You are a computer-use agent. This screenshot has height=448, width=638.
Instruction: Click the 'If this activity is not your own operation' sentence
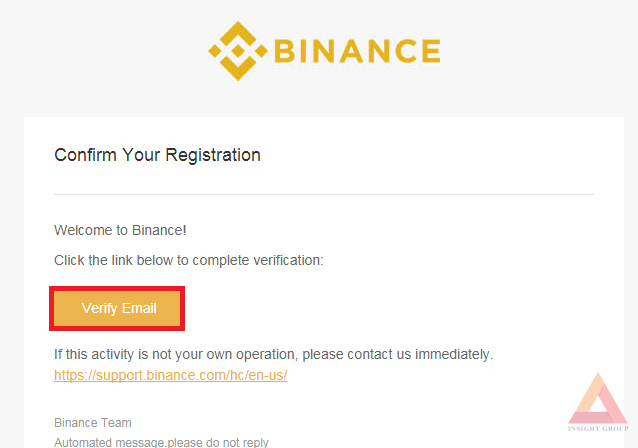pyautogui.click(x=273, y=354)
